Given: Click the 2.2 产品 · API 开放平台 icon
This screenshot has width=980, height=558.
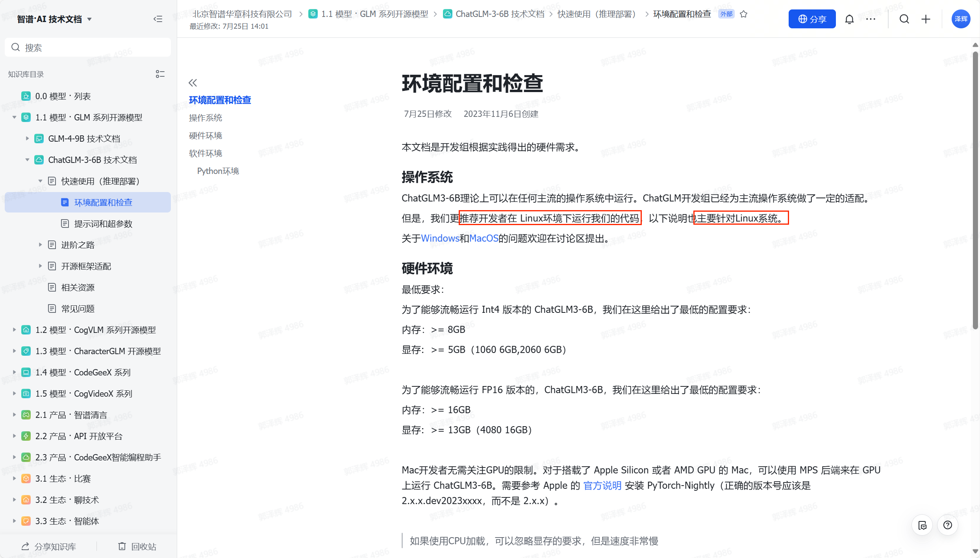Looking at the screenshot, I should coord(26,436).
